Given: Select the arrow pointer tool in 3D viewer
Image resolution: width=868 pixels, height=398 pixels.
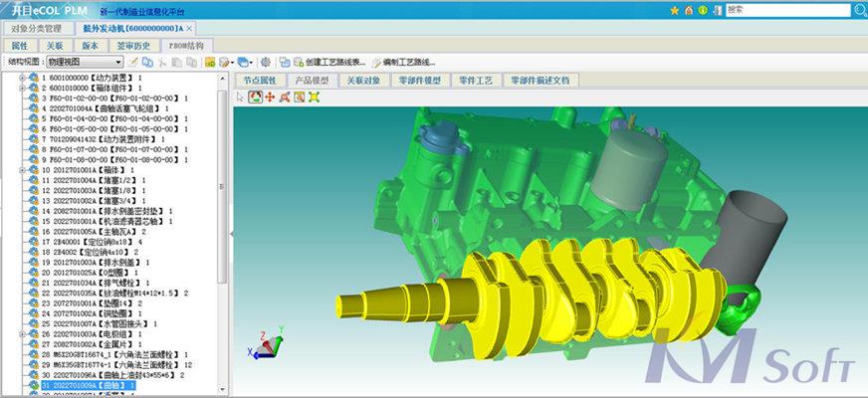Looking at the screenshot, I should (240, 98).
